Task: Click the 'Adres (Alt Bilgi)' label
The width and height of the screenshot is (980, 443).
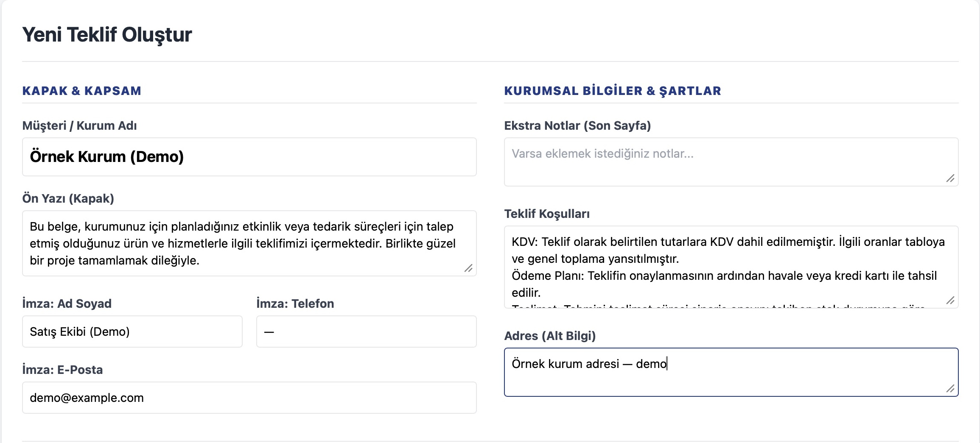Action: 550,336
